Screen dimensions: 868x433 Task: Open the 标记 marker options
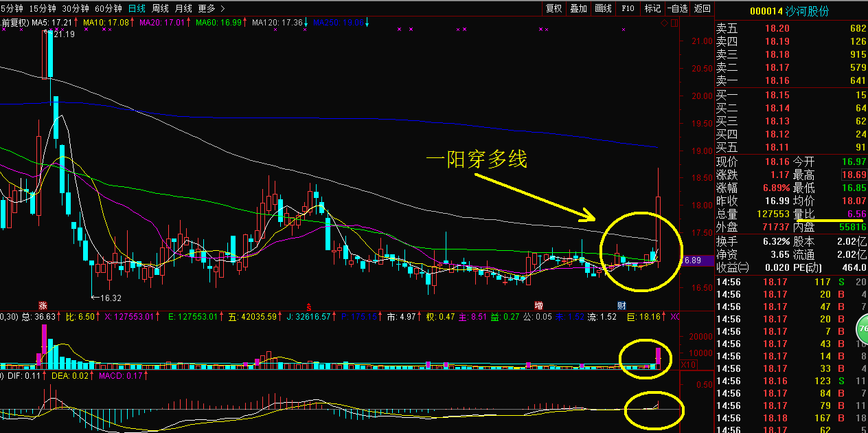[x=652, y=8]
